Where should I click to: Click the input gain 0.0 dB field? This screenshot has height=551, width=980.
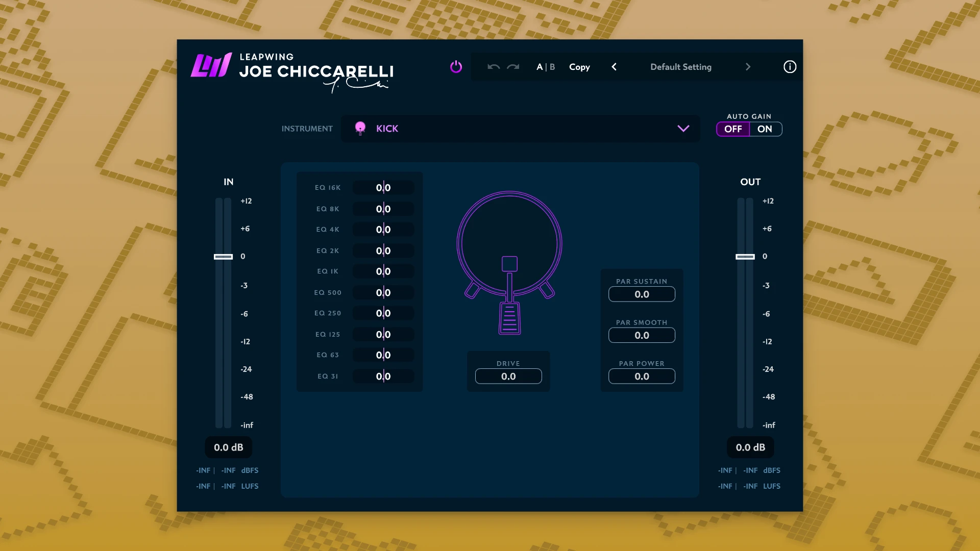click(229, 447)
